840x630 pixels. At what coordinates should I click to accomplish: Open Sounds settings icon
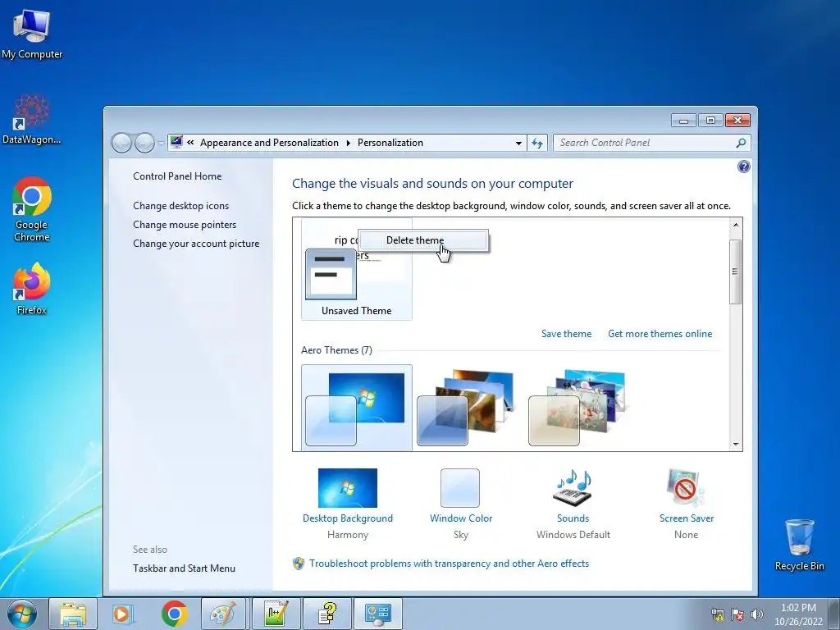[573, 488]
